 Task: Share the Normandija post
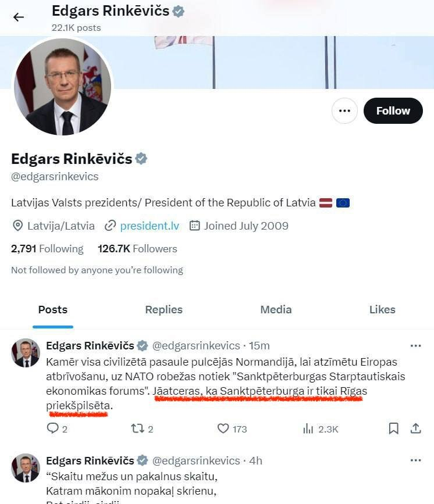click(x=415, y=428)
